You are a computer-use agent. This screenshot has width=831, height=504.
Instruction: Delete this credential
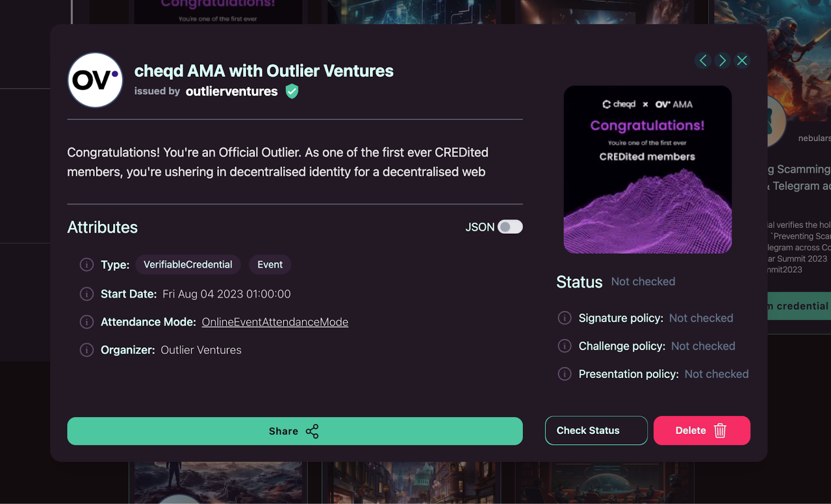point(702,430)
